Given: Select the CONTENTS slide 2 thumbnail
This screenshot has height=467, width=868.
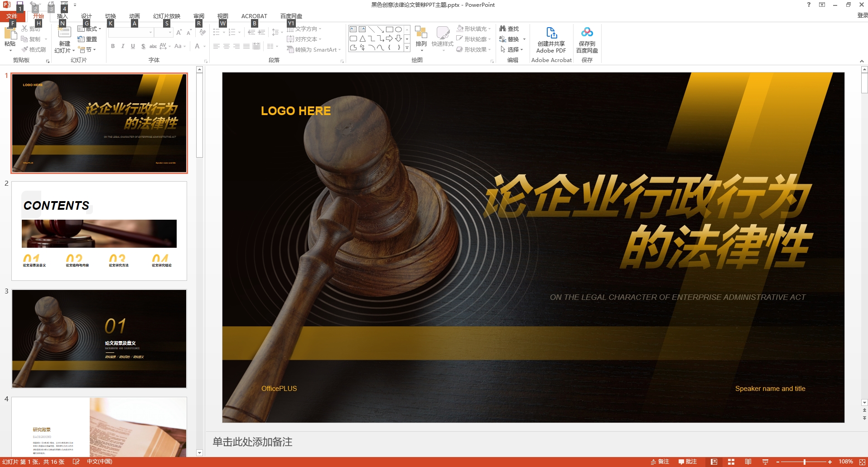Looking at the screenshot, I should (x=99, y=231).
